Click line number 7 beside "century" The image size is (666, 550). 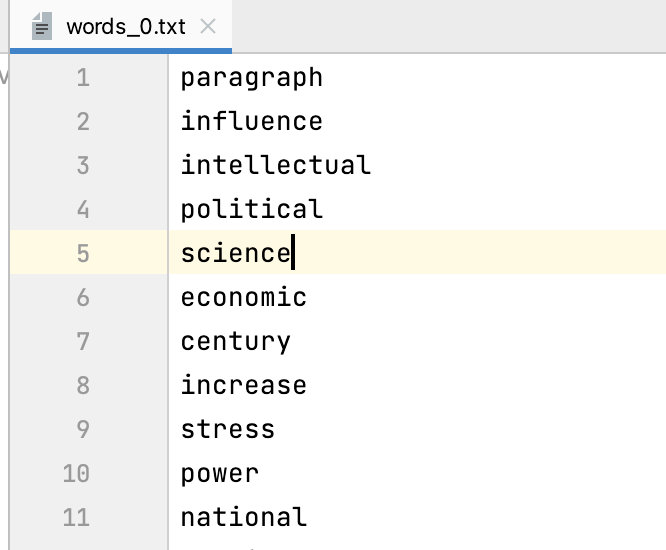coord(82,342)
